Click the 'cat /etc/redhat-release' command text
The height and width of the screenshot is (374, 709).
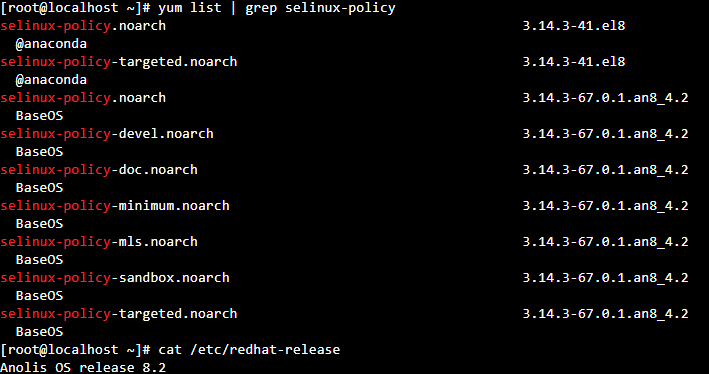pyautogui.click(x=249, y=350)
